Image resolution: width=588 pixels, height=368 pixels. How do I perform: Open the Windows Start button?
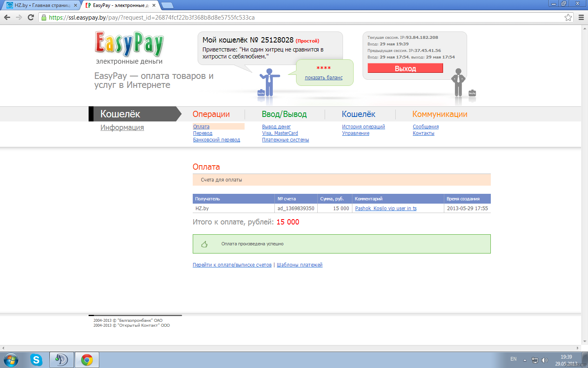click(x=11, y=360)
